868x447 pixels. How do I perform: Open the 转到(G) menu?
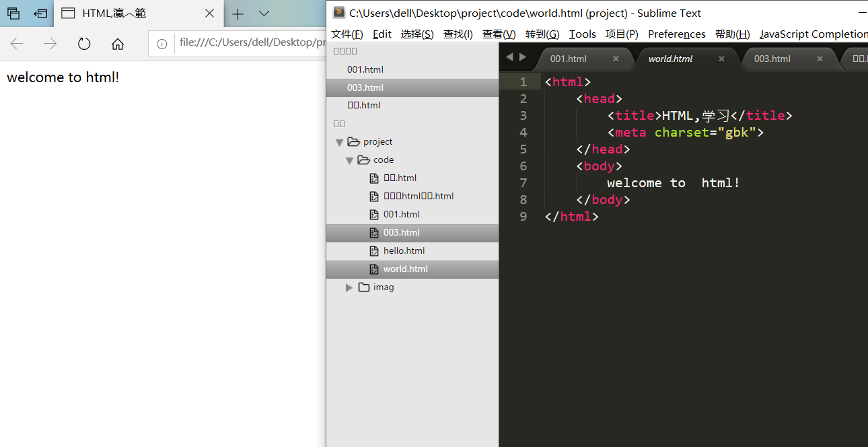tap(542, 34)
